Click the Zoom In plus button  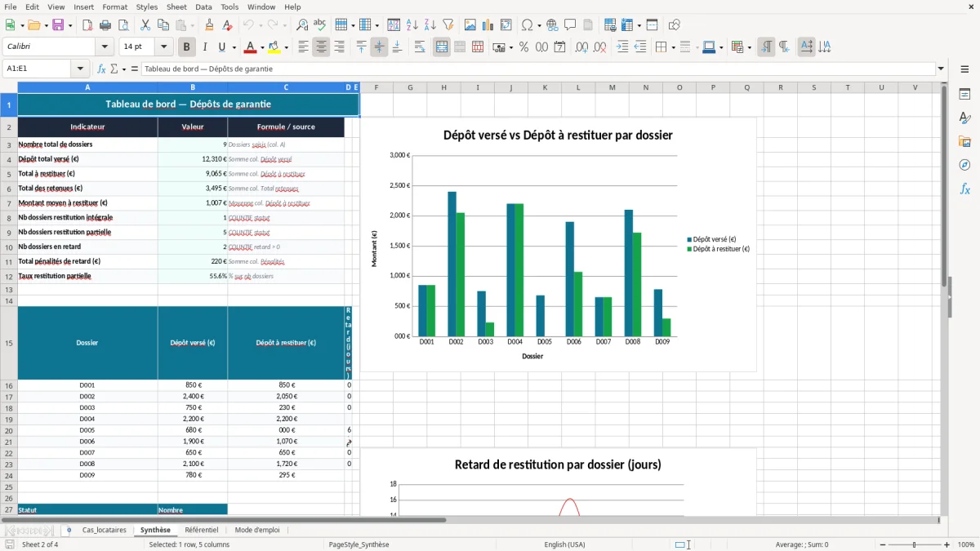tap(947, 544)
